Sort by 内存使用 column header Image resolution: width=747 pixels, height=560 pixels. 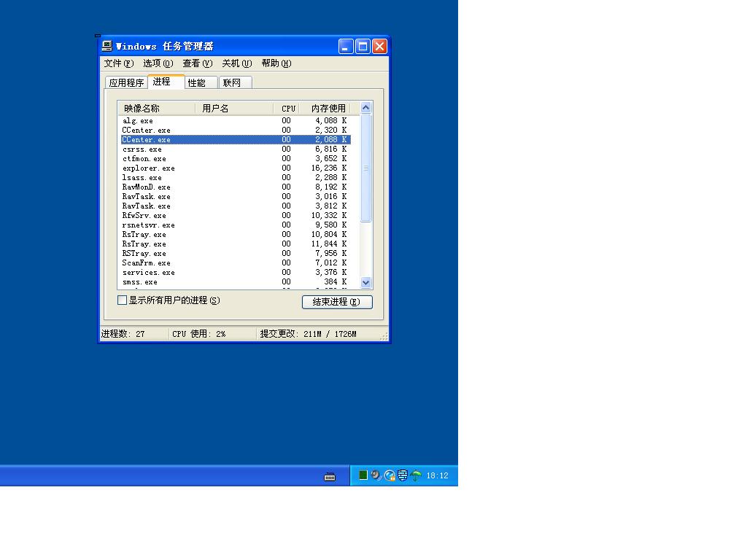click(325, 109)
